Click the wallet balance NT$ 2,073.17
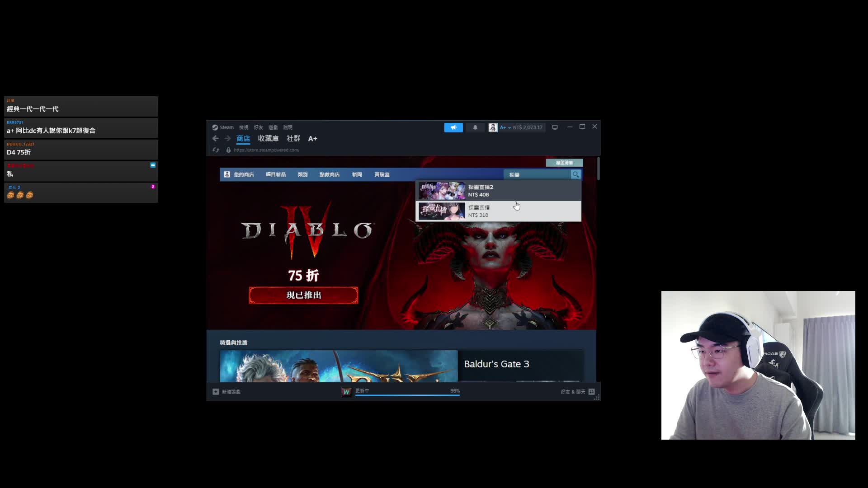868x488 pixels. (528, 127)
